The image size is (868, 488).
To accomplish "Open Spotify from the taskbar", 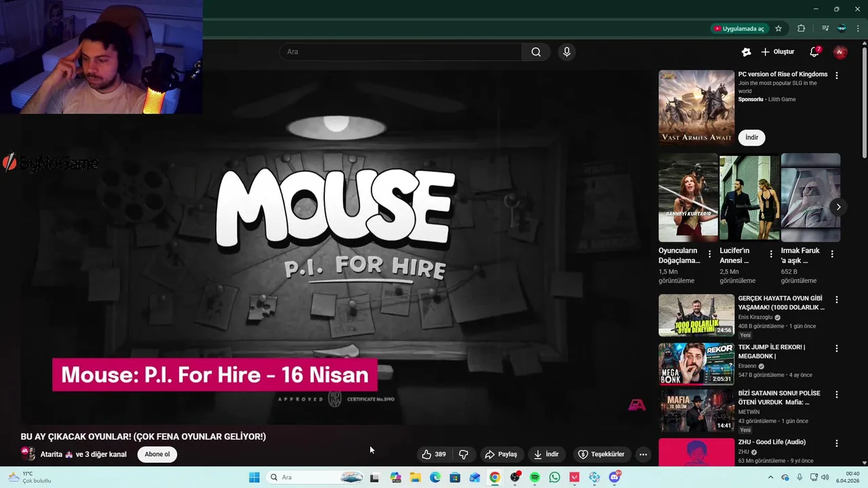I will (534, 477).
